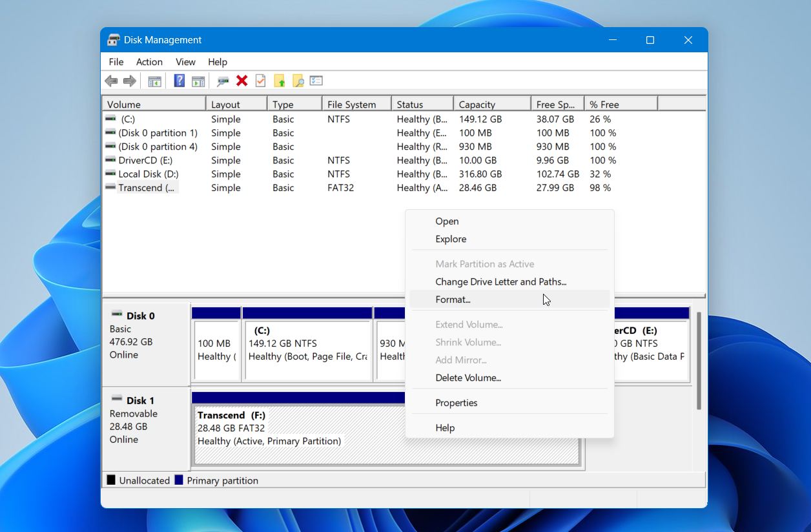Select the (C:) 149.12 GB NTFS partition block
Screen dimensions: 811x532
click(x=308, y=345)
